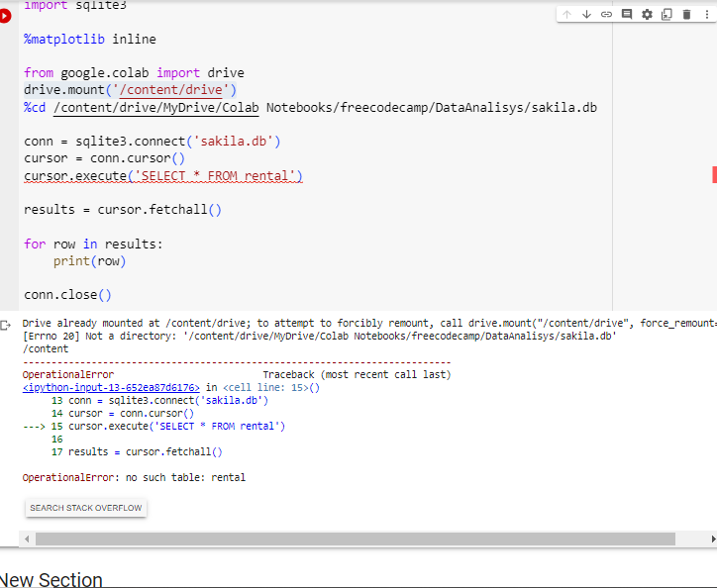This screenshot has width=717, height=588.
Task: Click the red error marker in the gutter
Action: coord(714,174)
